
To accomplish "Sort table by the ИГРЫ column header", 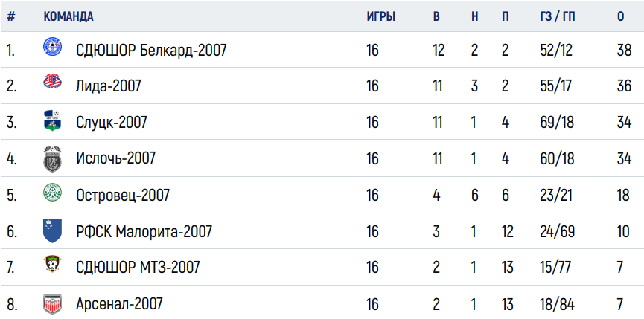I will [x=380, y=17].
